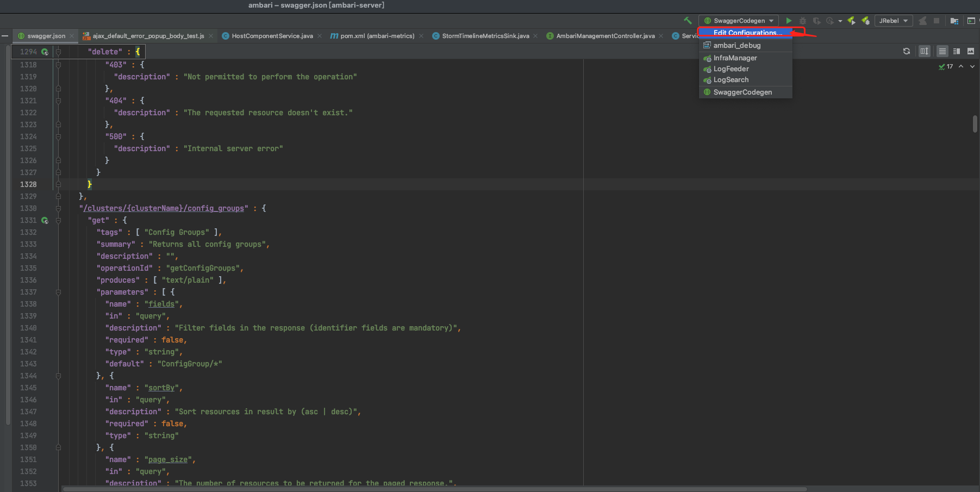Select the InfraManager configuration
The image size is (980, 492).
point(745,58)
